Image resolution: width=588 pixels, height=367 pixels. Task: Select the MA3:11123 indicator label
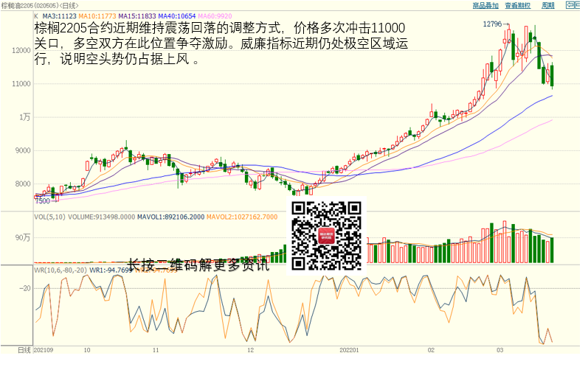60,15
